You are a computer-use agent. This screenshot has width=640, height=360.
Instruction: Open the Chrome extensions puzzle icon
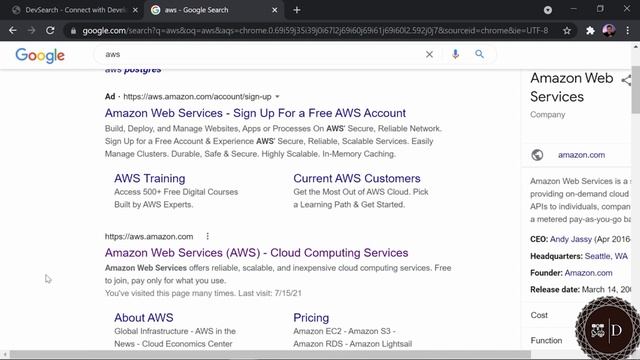click(590, 31)
